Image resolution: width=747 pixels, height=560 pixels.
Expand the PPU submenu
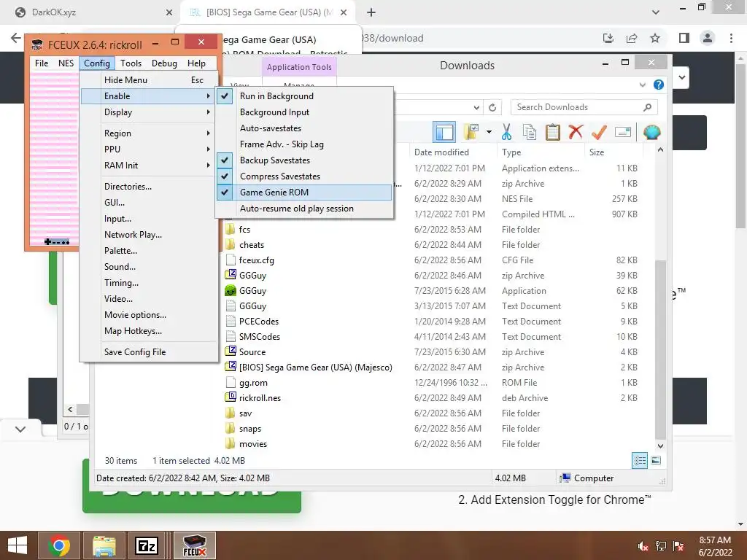148,149
